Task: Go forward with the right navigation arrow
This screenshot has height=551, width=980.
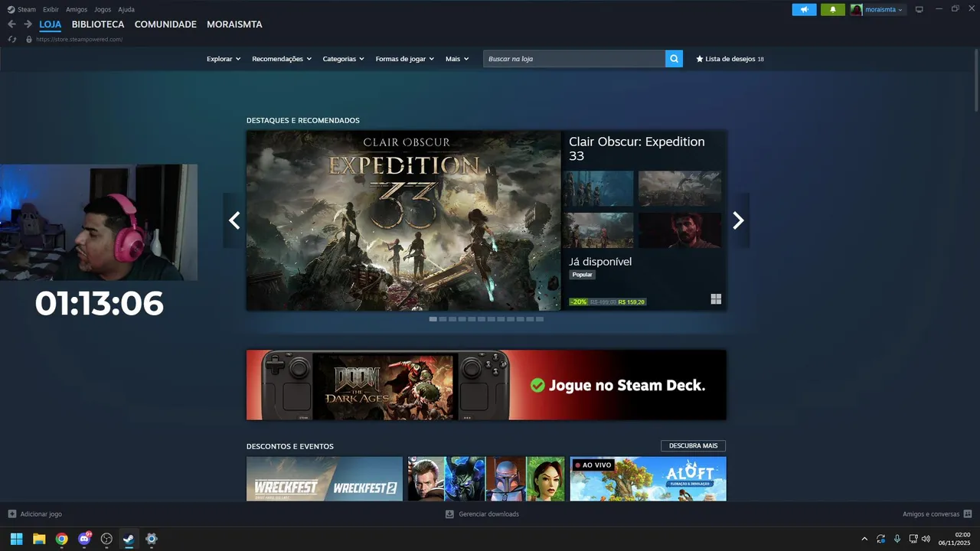Action: pyautogui.click(x=28, y=24)
